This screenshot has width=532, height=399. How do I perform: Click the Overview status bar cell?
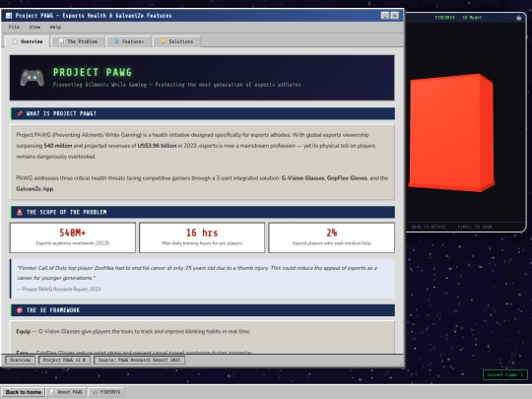point(20,360)
